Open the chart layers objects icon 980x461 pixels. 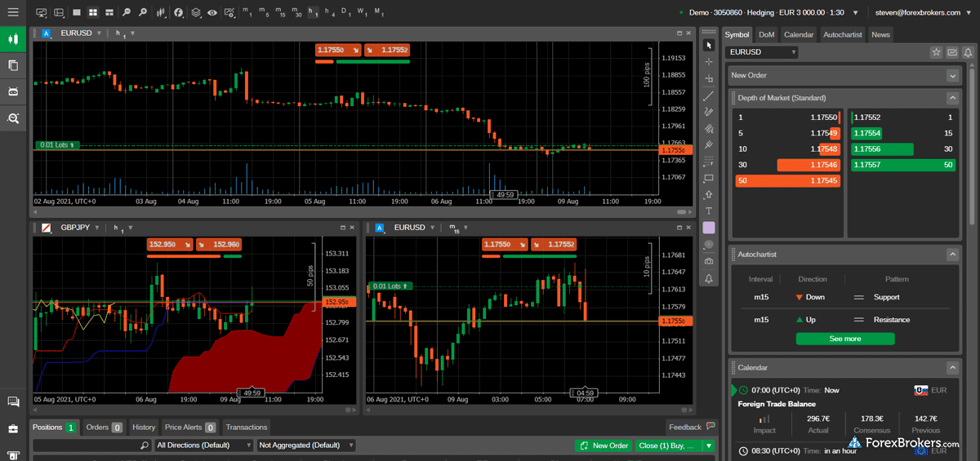[x=196, y=13]
